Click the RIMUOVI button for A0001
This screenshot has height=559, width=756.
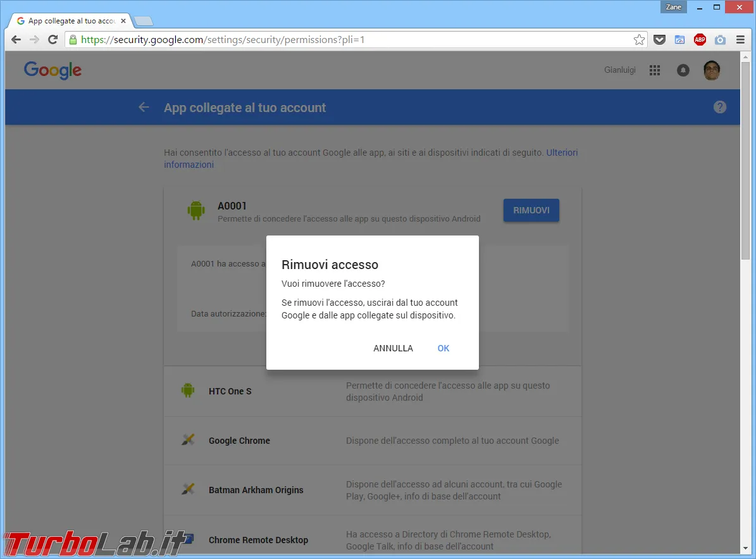[531, 210]
